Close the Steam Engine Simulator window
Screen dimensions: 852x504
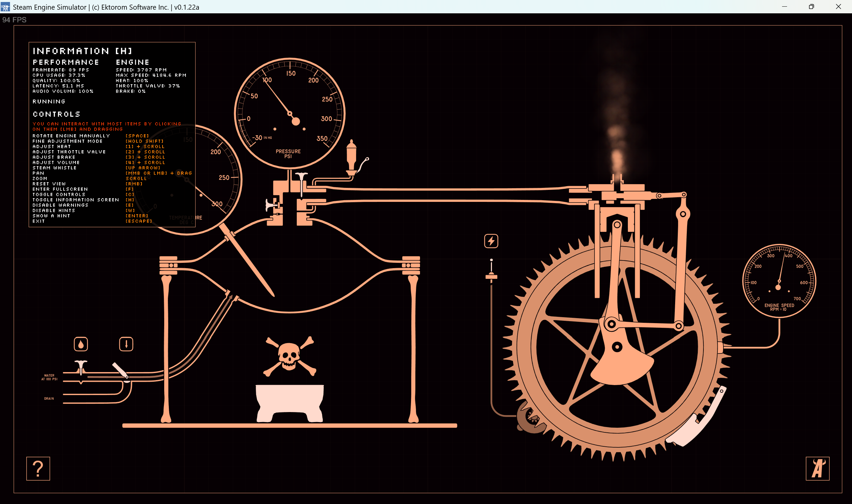pos(838,6)
